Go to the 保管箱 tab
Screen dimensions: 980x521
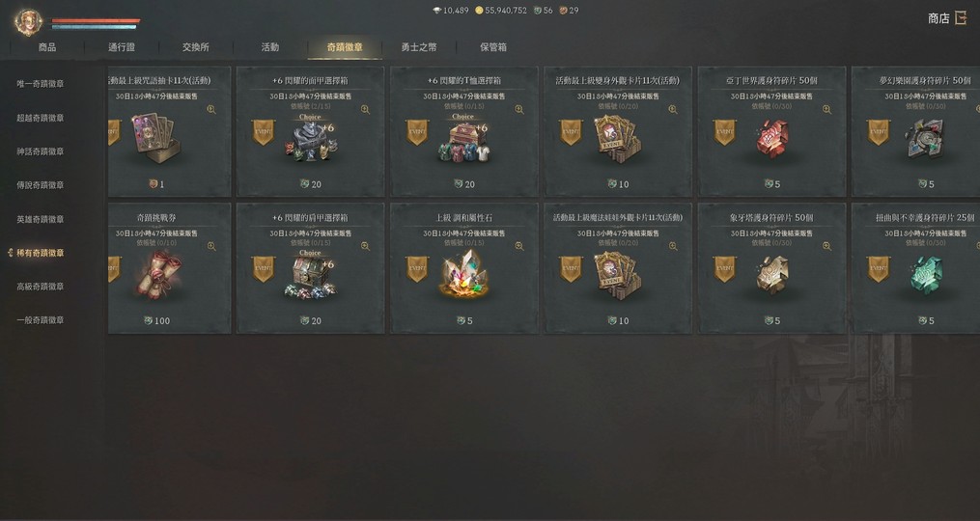point(493,47)
